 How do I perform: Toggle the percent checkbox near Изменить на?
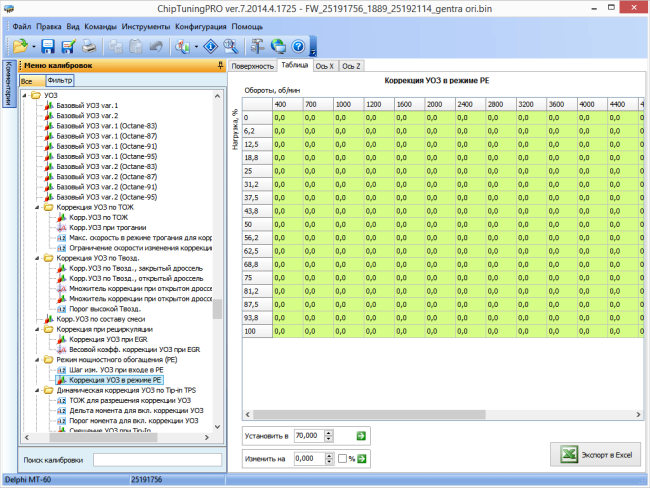coord(342,459)
